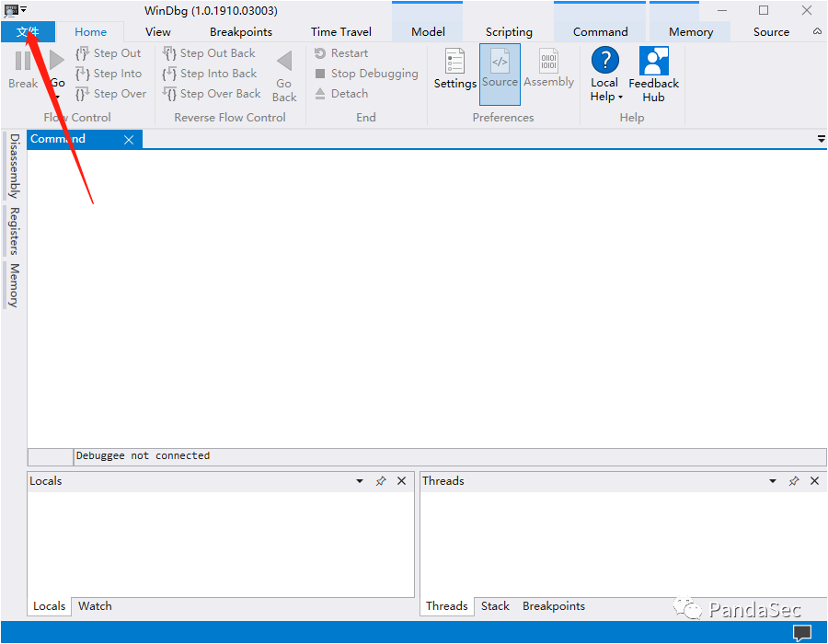Screen dimensions: 828x644
Task: Close the Threads panel
Action: click(x=814, y=481)
